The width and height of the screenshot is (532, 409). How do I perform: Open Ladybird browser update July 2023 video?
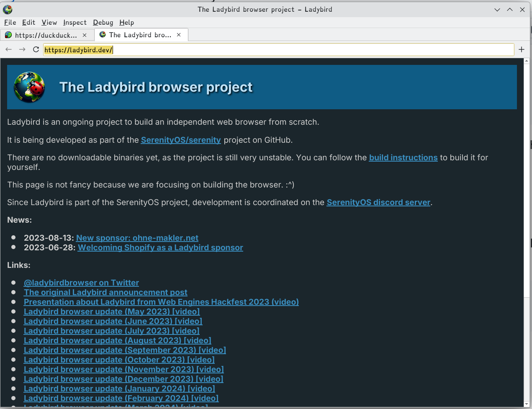tap(112, 331)
